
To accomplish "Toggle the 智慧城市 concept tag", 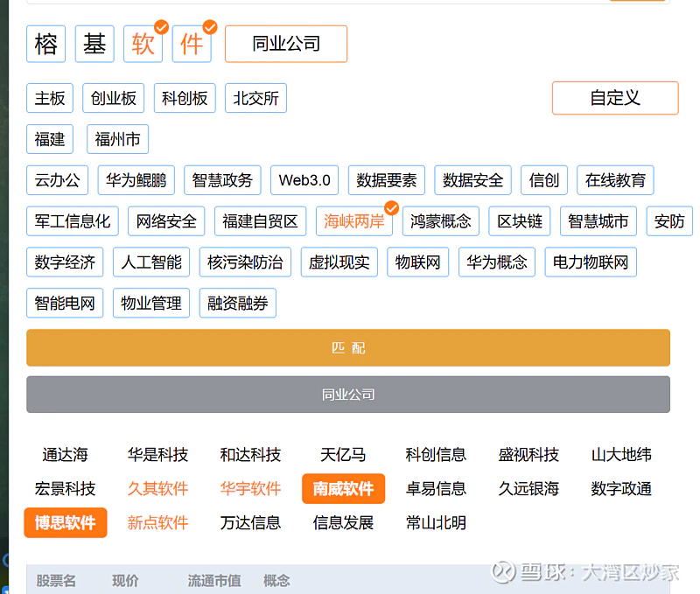I will [x=598, y=221].
